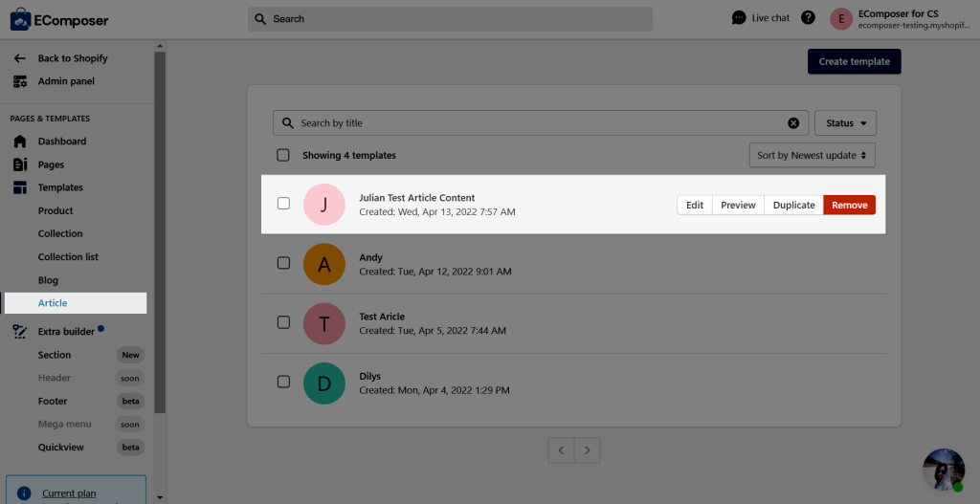980x504 pixels.
Task: Open Section builder
Action: point(55,355)
